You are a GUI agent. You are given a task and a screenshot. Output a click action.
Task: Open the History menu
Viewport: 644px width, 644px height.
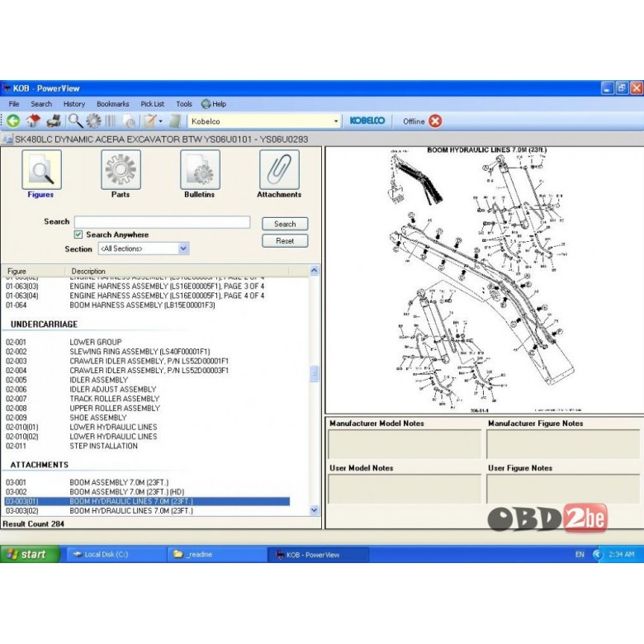(x=74, y=104)
